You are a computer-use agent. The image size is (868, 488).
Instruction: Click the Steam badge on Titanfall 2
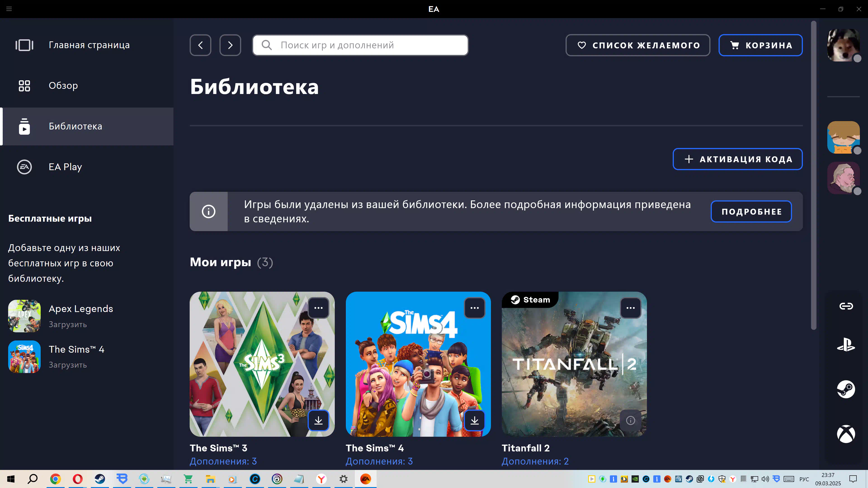click(530, 300)
